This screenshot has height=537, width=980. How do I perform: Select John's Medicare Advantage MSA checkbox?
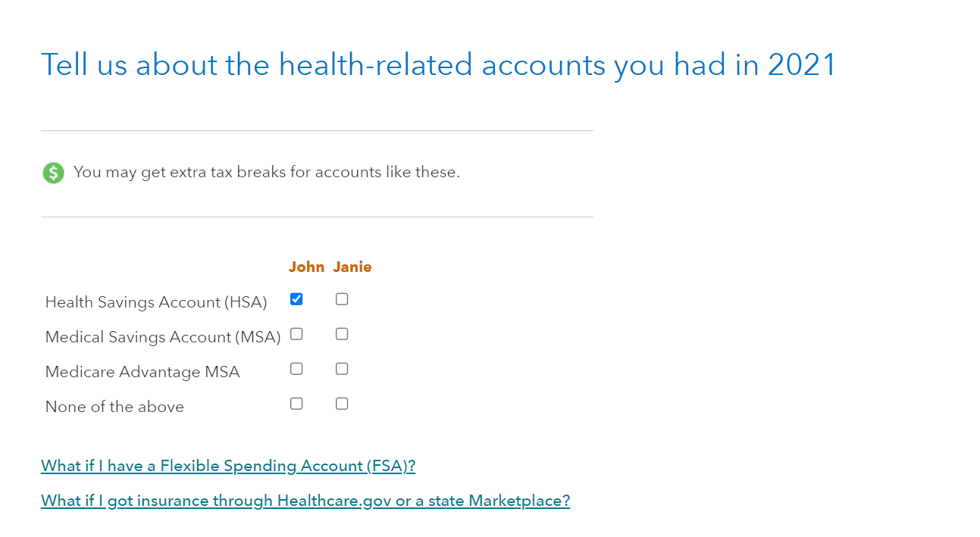[296, 369]
